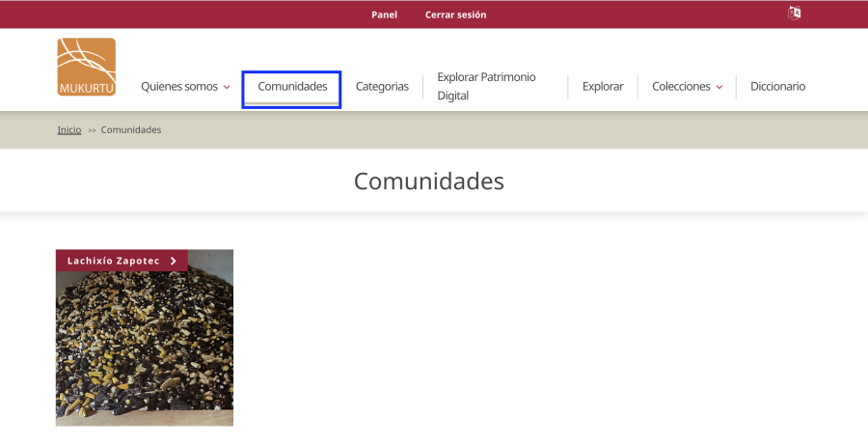The height and width of the screenshot is (445, 868).
Task: Open the Mukurtu logo home link
Action: (87, 67)
